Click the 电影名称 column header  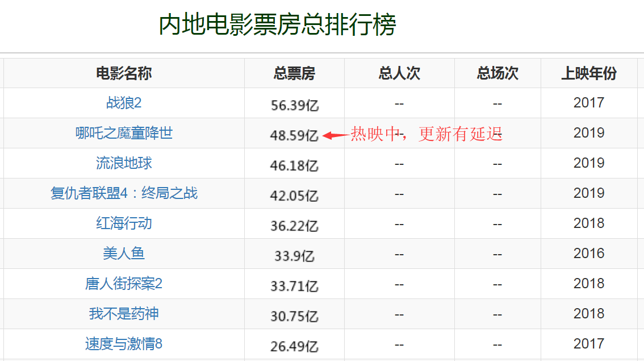[x=124, y=73]
